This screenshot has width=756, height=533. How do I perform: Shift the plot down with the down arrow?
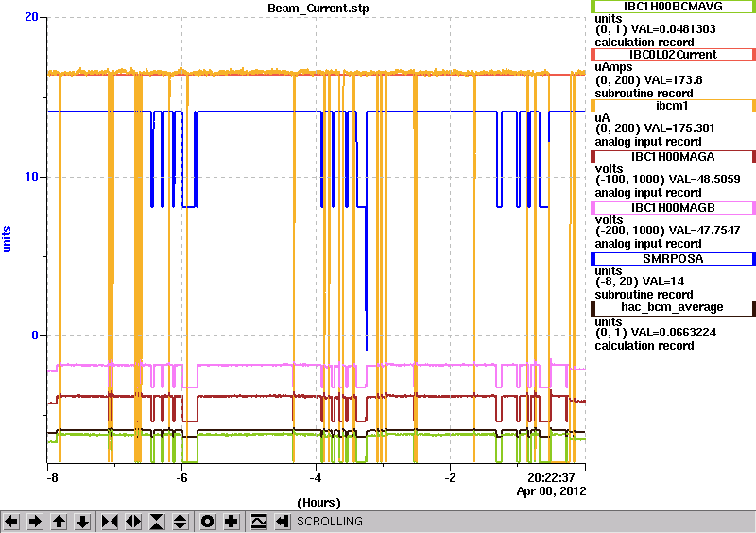[x=82, y=522]
